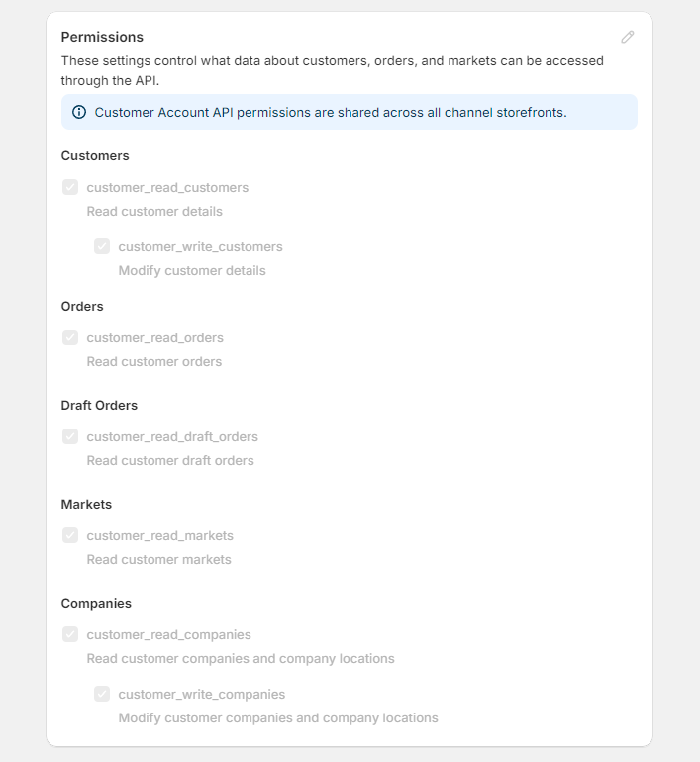
Task: Click the info icon in the blue banner
Action: (79, 112)
